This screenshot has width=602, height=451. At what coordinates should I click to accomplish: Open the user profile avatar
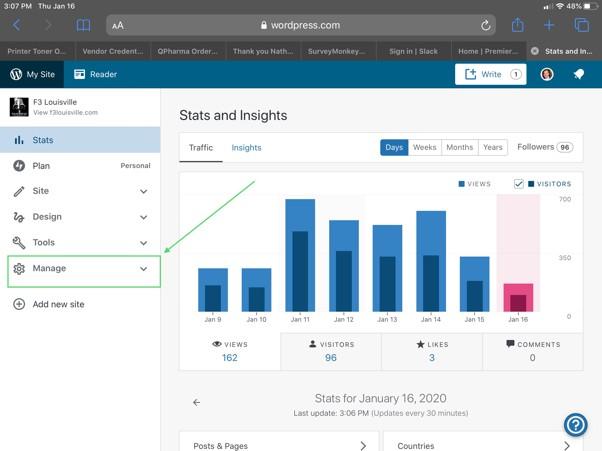(547, 74)
